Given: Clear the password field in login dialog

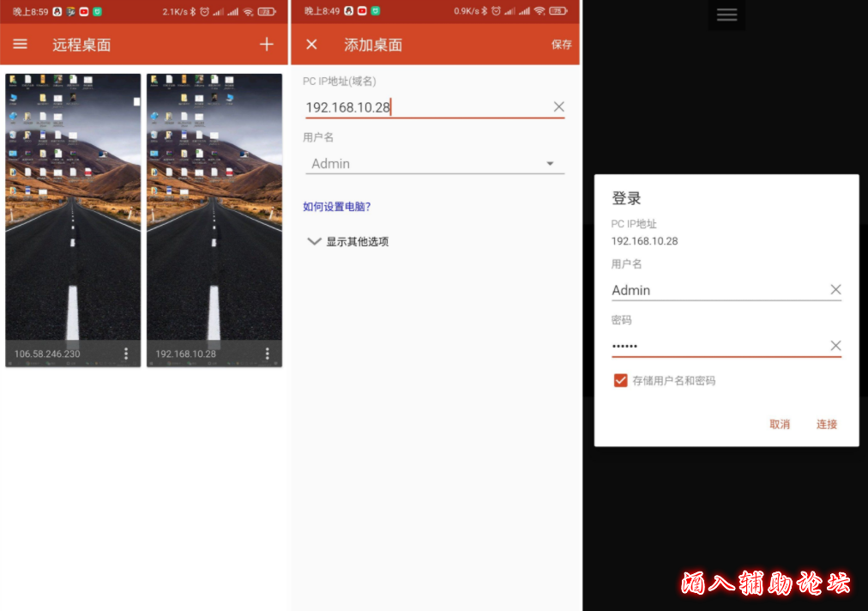Looking at the screenshot, I should (x=835, y=346).
